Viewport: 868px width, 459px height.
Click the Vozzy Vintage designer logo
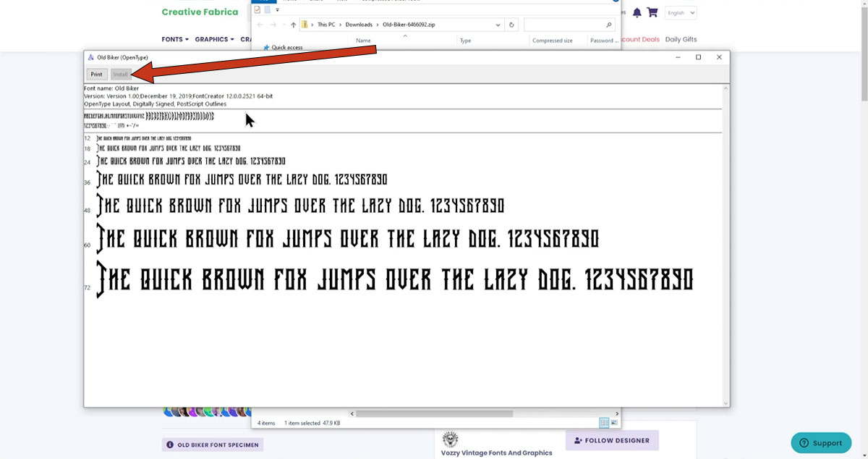[x=450, y=439]
